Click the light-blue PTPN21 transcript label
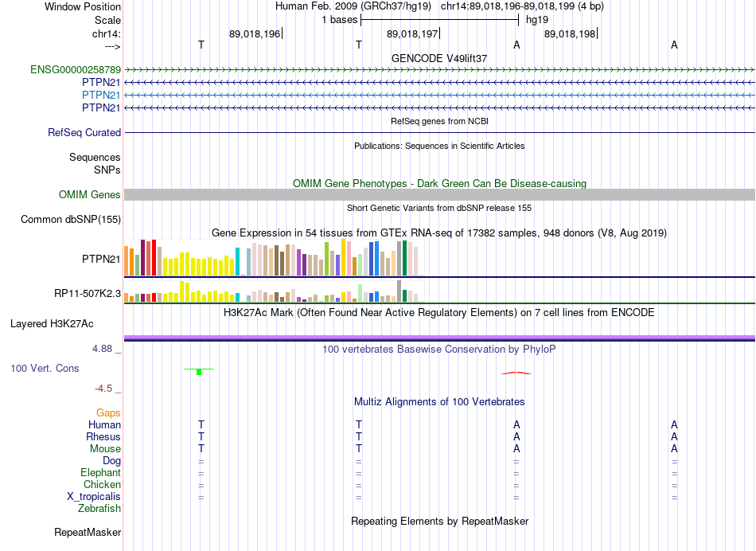This screenshot has height=551, width=756. (101, 95)
